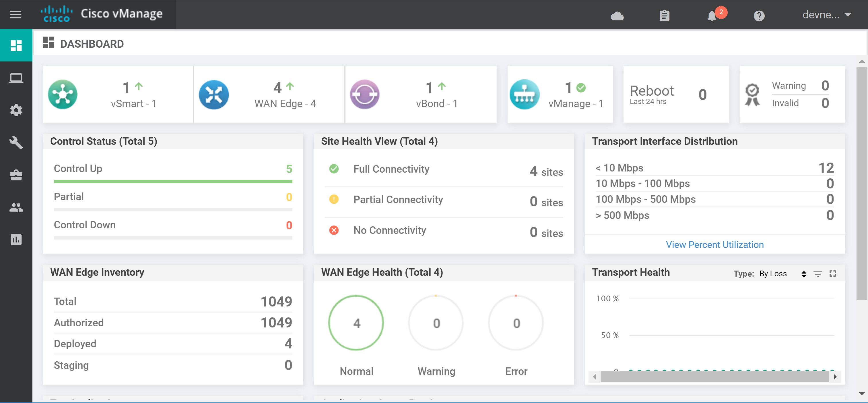Click the View Percent Utilization link
Screen dimensions: 868x403
(714, 244)
